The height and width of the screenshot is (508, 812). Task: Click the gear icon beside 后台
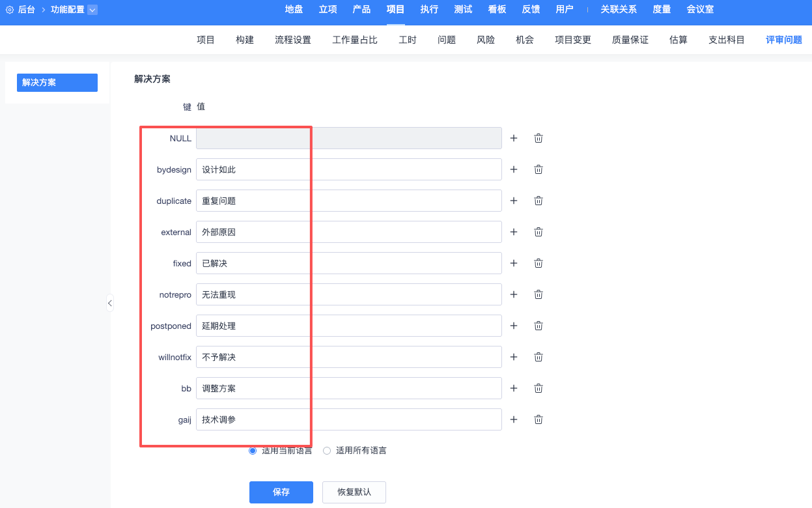[10, 10]
